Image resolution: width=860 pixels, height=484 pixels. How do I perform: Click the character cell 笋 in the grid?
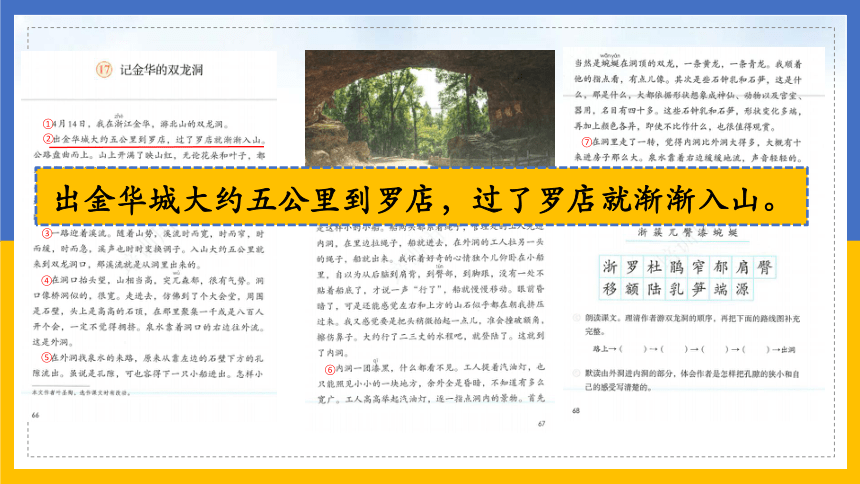click(698, 289)
